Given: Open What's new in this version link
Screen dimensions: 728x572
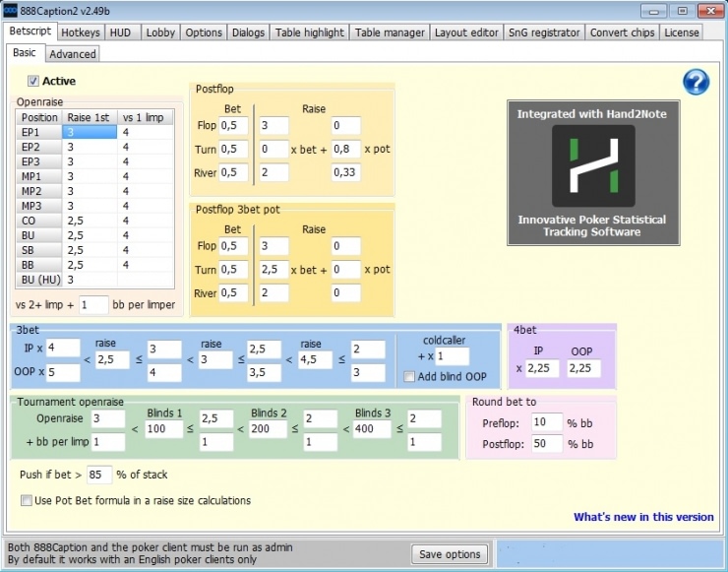Looking at the screenshot, I should coord(643,517).
